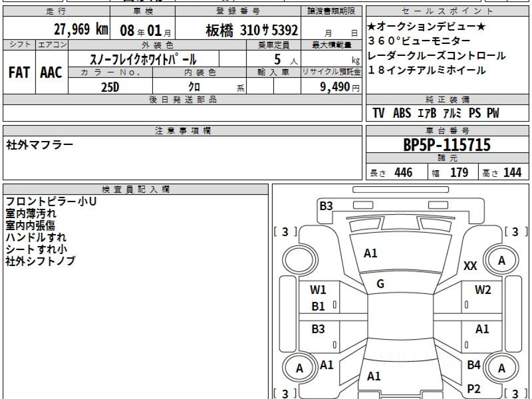Select inspector note ハンドルすれ
Screen dimensions: 532x399
(36, 237)
